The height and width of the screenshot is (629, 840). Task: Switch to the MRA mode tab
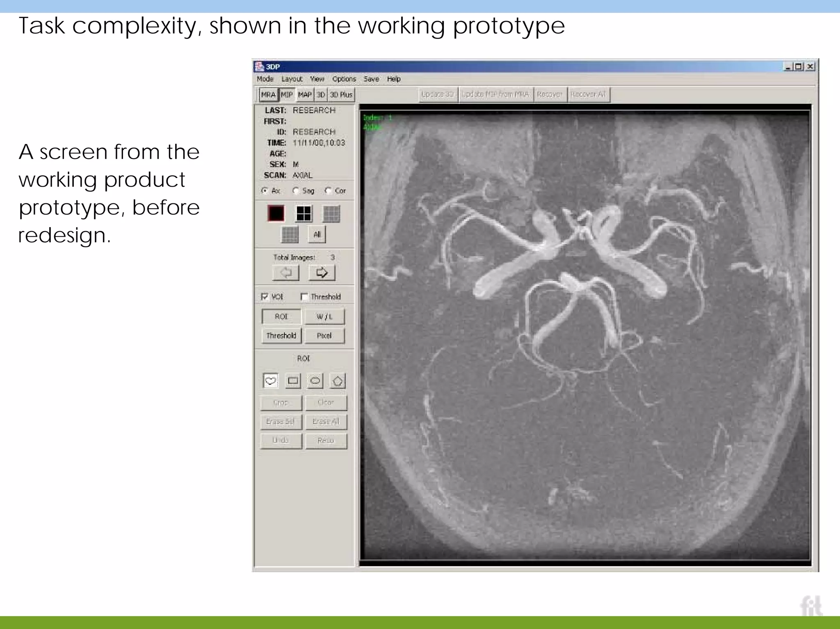(268, 95)
